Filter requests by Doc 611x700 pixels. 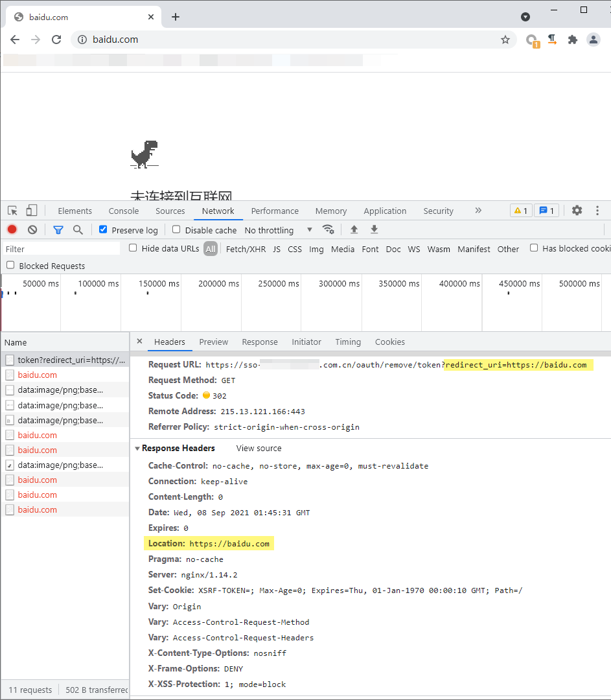(393, 249)
